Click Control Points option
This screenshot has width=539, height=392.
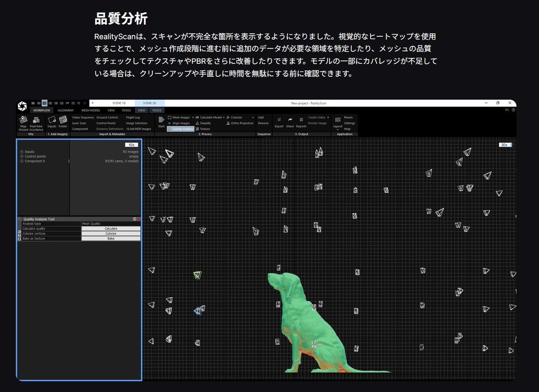106,123
